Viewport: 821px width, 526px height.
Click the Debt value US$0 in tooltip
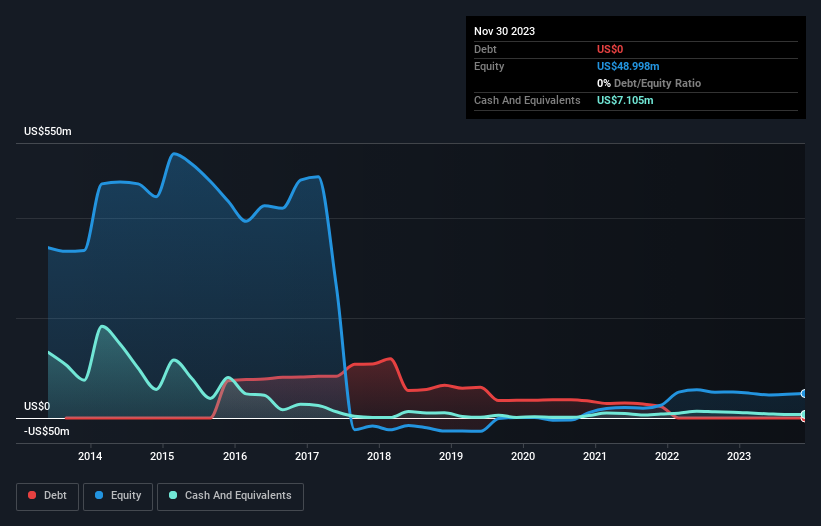610,49
